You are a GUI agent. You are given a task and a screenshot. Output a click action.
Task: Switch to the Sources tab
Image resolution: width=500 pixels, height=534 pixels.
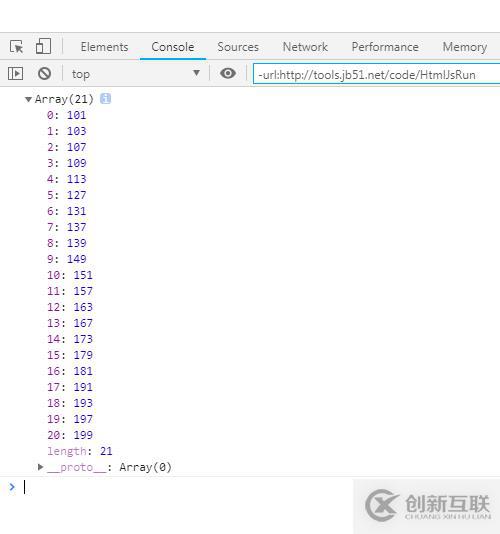click(238, 47)
